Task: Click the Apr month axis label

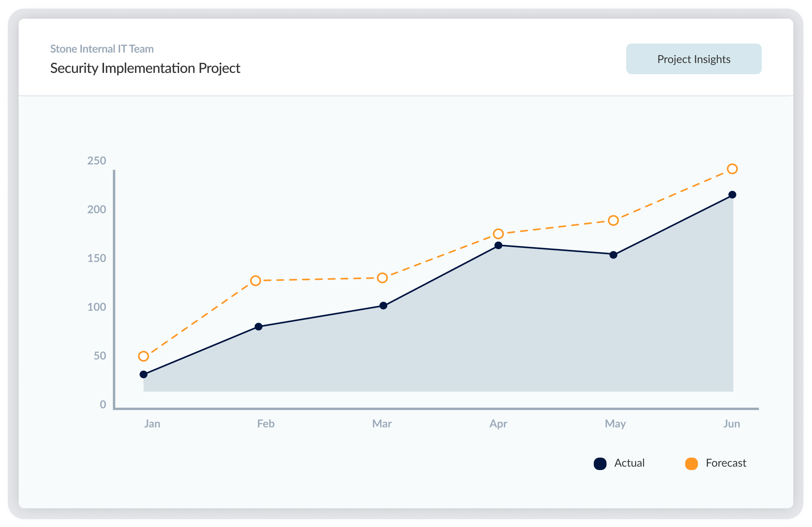Action: tap(498, 424)
